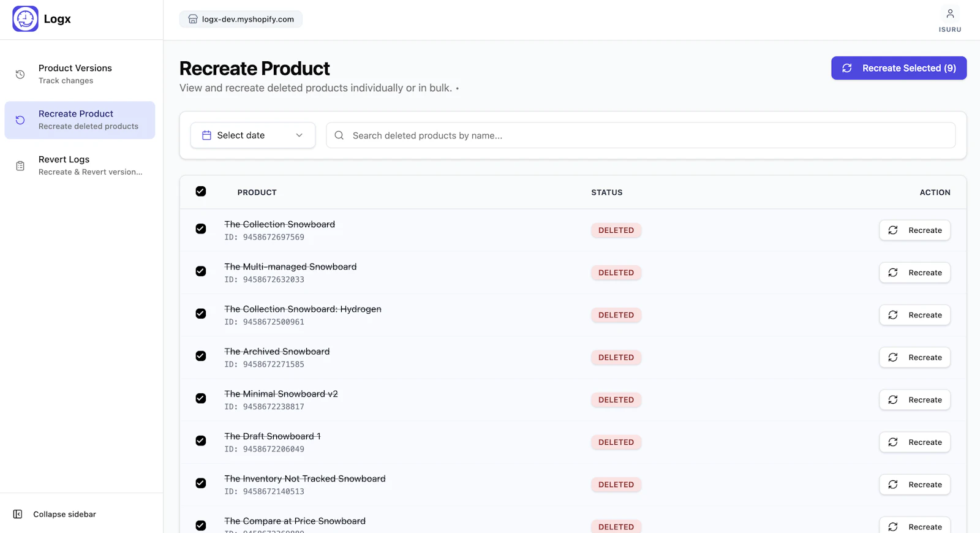Image resolution: width=980 pixels, height=533 pixels.
Task: Click ID: 9458672697569 text
Action: (x=264, y=237)
